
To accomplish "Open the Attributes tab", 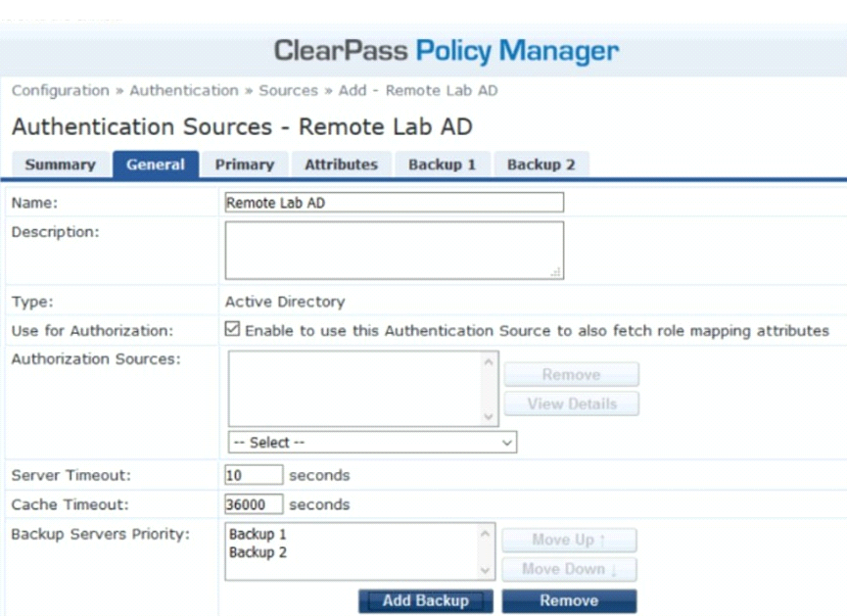I will (341, 165).
